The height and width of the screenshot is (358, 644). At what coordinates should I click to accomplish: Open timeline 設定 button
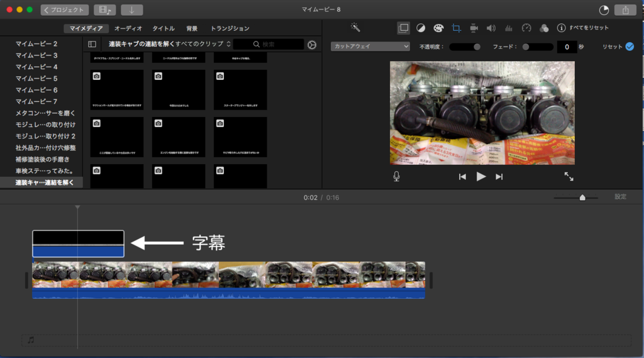[x=620, y=197]
